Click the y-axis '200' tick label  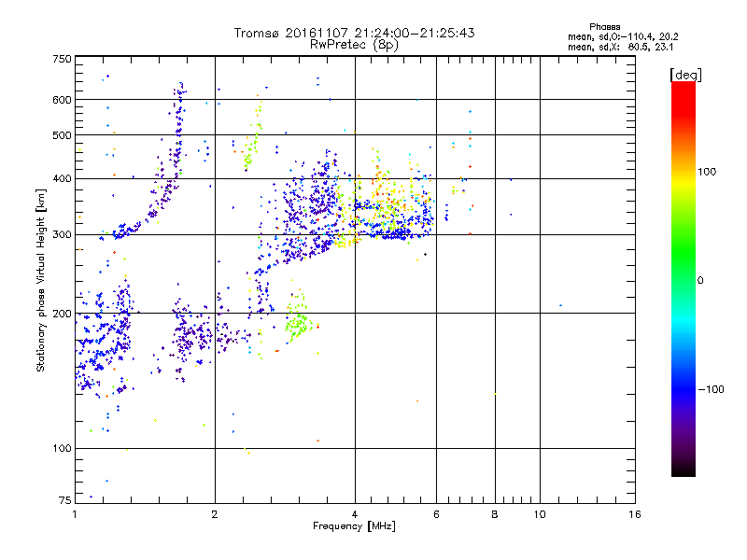point(62,314)
